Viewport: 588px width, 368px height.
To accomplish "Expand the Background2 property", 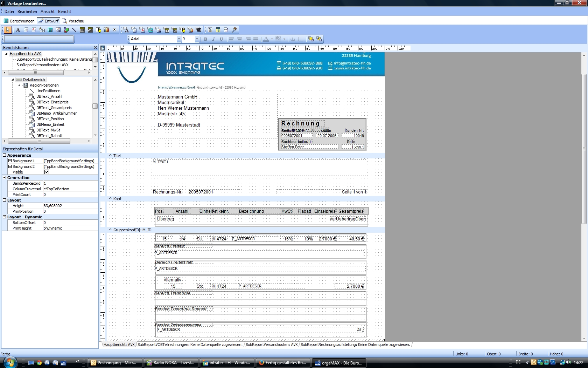I will tap(10, 166).
